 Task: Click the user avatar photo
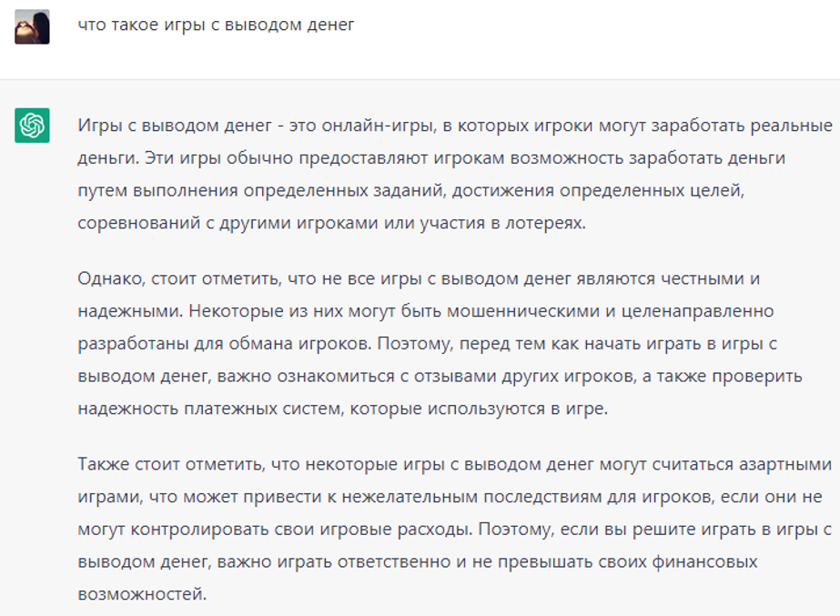click(32, 26)
